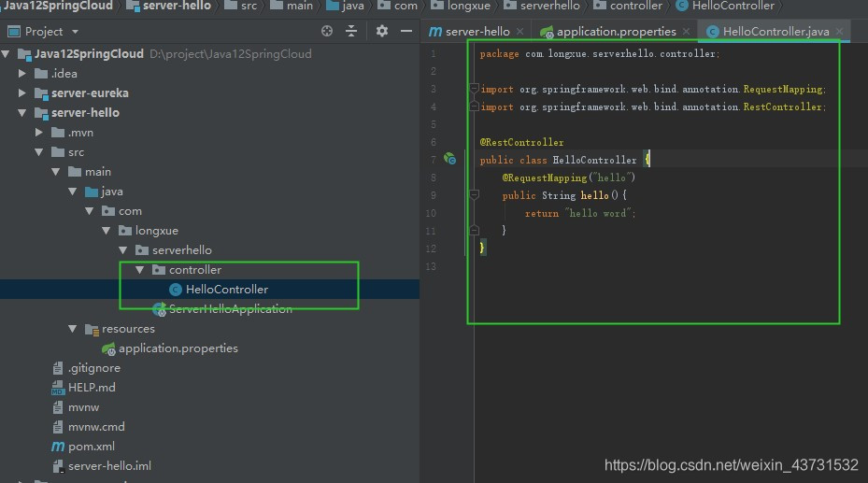Click the resources folder icon
The width and height of the screenshot is (868, 483).
pos(92,329)
